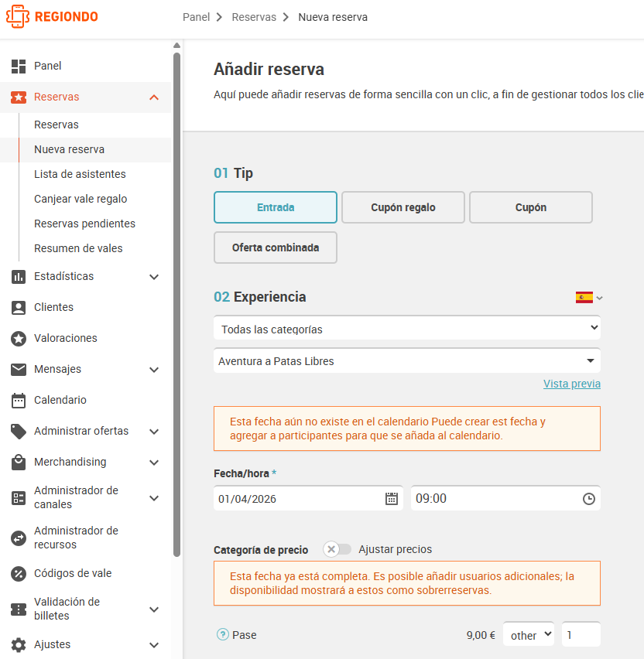
Task: Select the Entrada booking type
Action: 276,207
